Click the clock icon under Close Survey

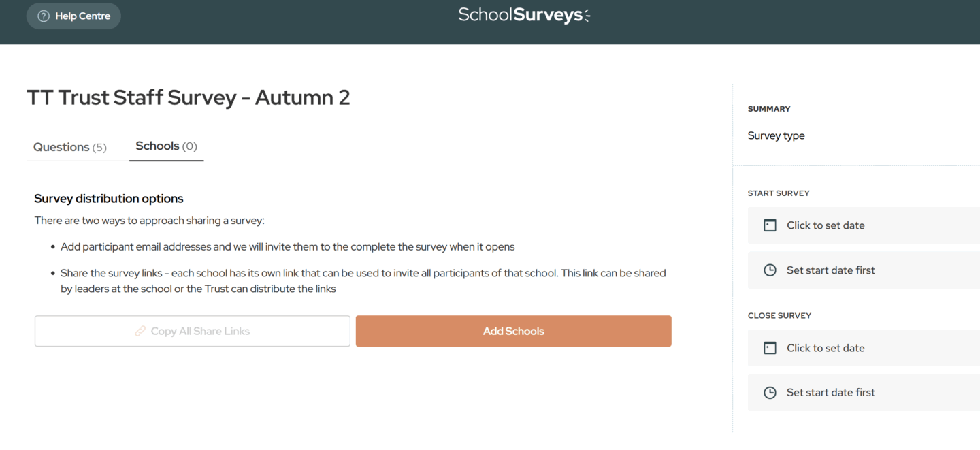pyautogui.click(x=770, y=393)
